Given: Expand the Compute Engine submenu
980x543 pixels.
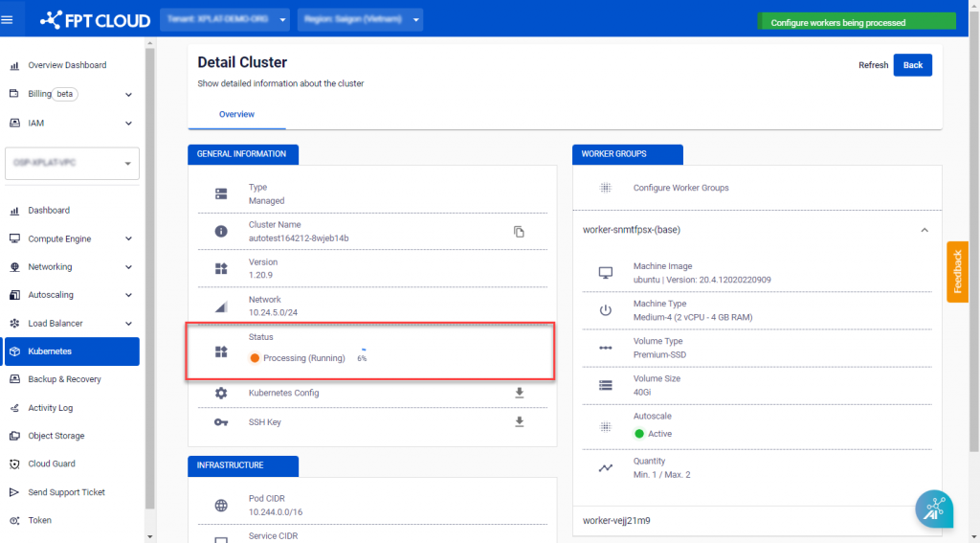Looking at the screenshot, I should tap(128, 238).
